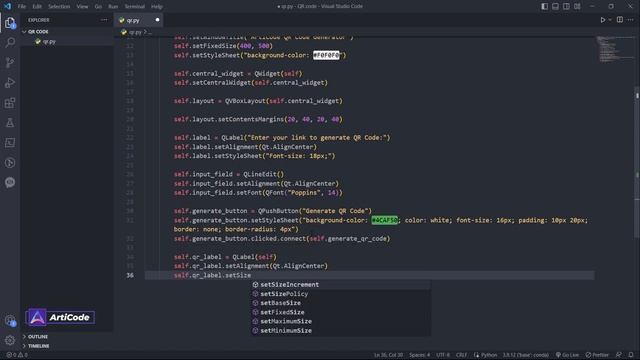
Task: Open notifications bell in status bar
Action: (x=631, y=355)
